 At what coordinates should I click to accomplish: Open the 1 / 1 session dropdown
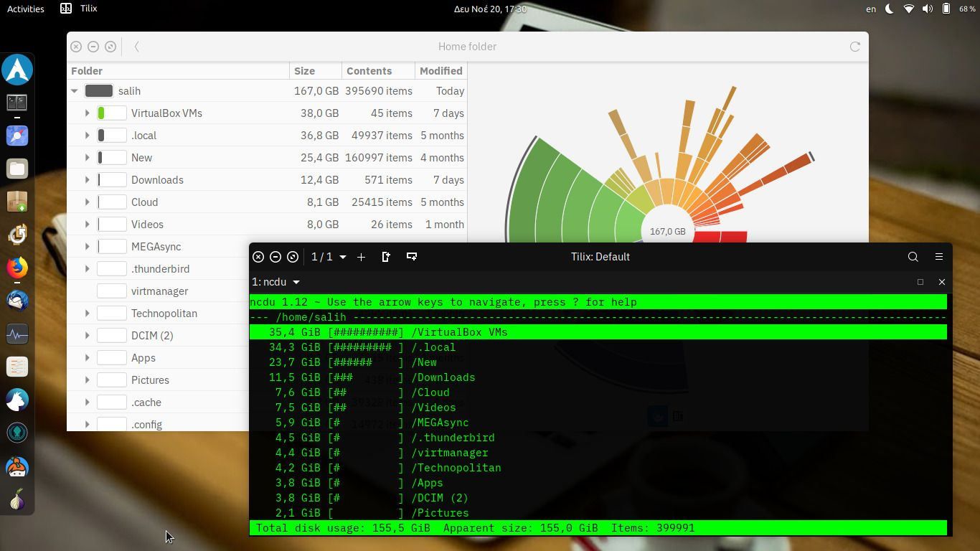[329, 257]
